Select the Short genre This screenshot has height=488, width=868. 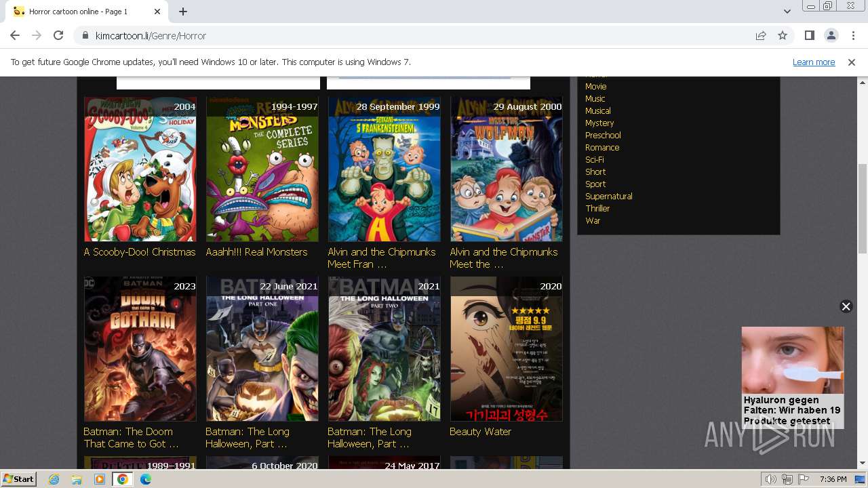point(595,171)
